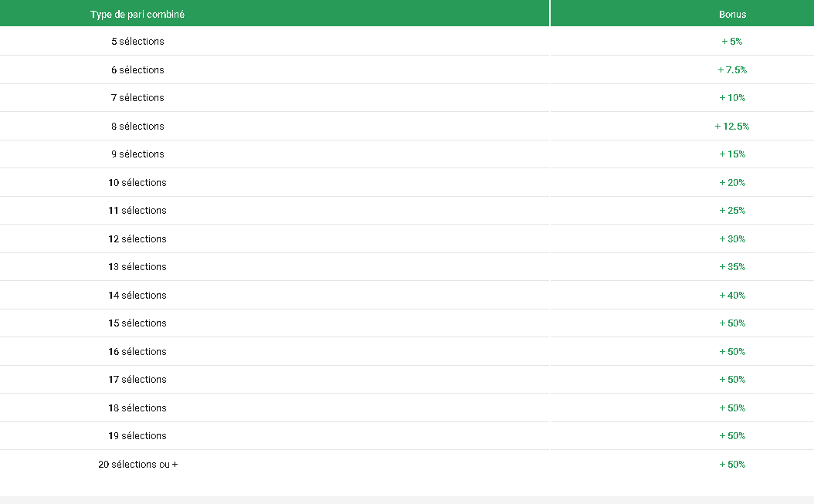Select the '19 sélections' row label

point(137,435)
